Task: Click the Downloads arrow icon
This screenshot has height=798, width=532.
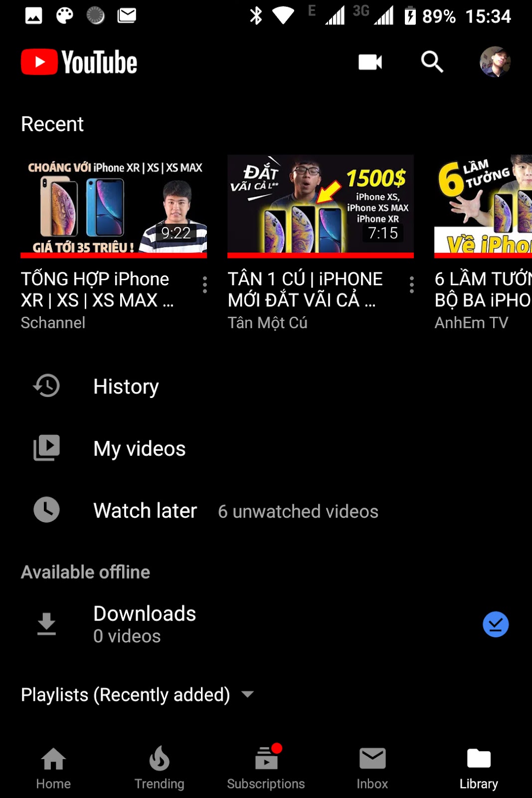Action: [46, 624]
